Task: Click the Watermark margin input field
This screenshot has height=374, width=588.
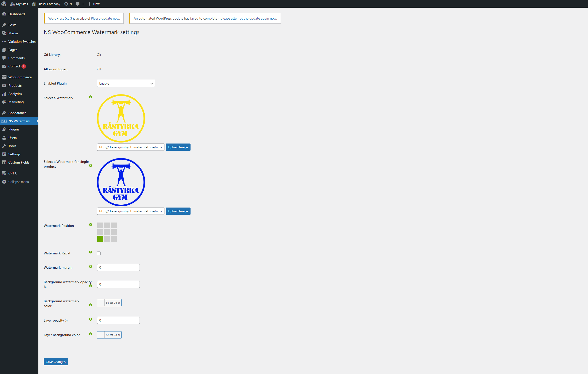Action: click(x=118, y=267)
